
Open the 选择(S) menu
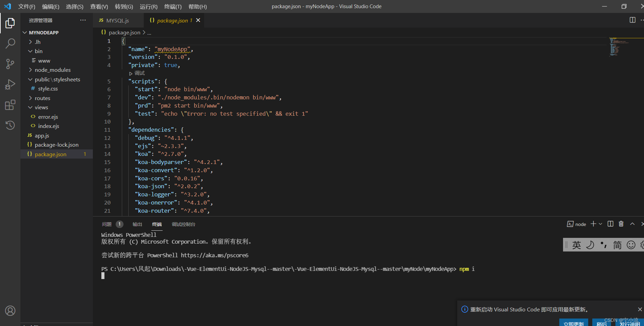(75, 6)
